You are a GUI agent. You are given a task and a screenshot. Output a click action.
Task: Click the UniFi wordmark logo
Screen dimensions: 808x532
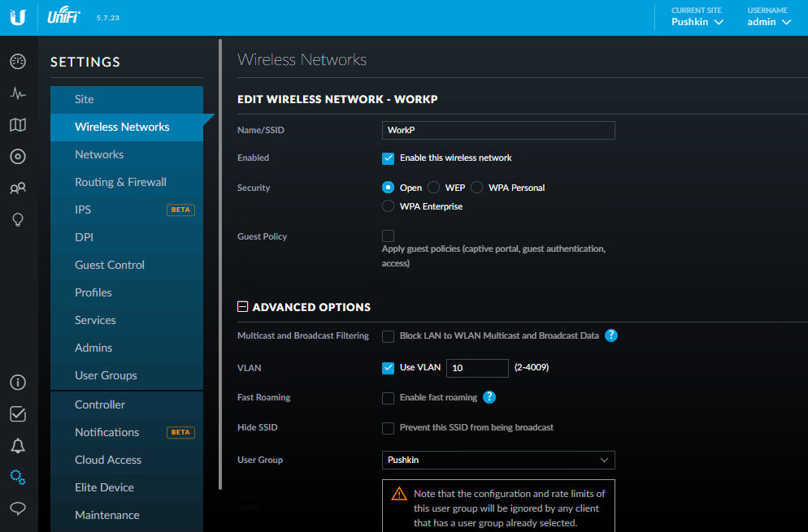click(64, 15)
